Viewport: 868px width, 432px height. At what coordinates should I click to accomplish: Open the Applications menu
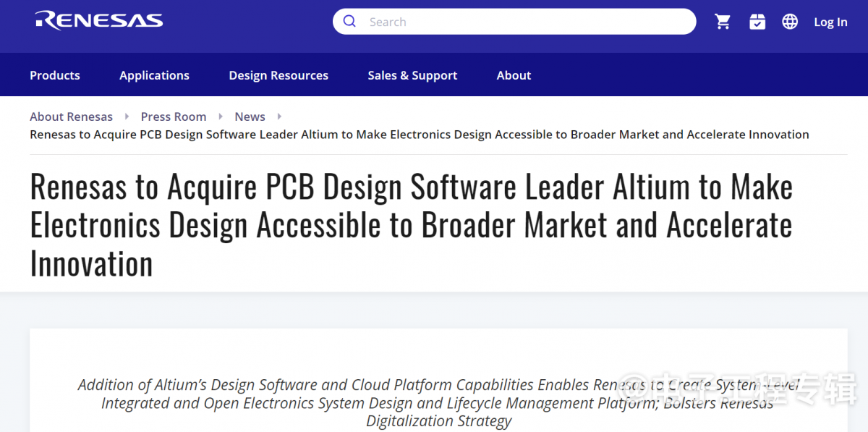[154, 75]
